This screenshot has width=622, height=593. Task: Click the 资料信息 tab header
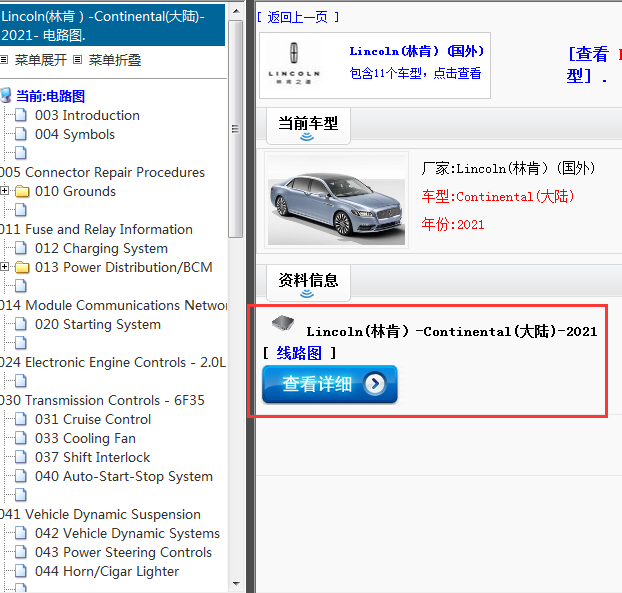[x=308, y=283]
